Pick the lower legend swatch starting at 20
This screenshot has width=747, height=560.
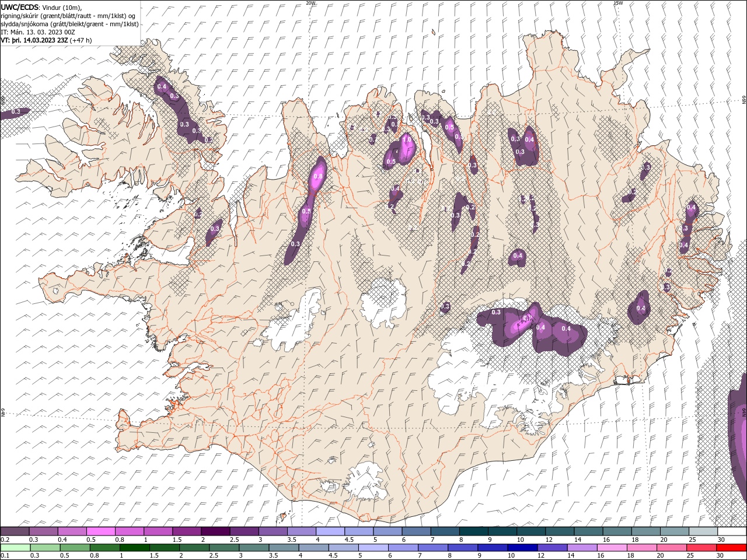point(672,548)
